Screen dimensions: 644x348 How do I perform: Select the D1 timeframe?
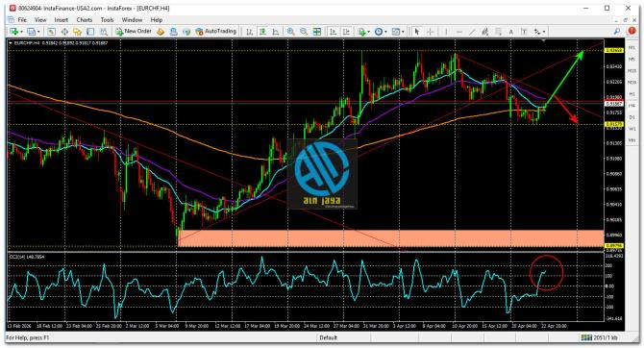(632, 117)
